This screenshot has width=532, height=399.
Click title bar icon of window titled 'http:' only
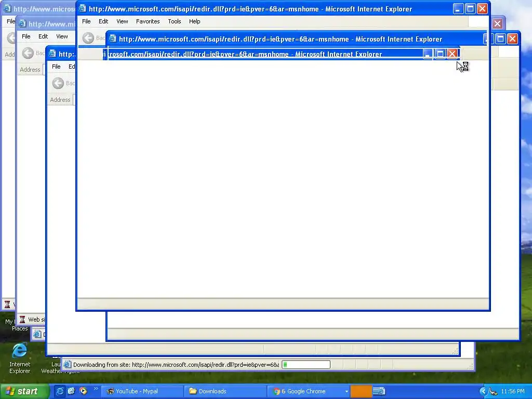click(52, 54)
